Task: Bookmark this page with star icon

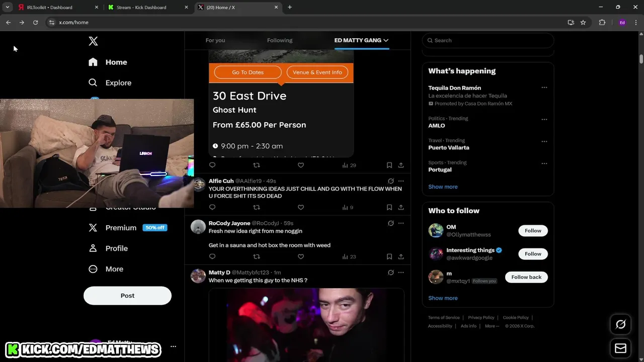Action: (x=583, y=22)
